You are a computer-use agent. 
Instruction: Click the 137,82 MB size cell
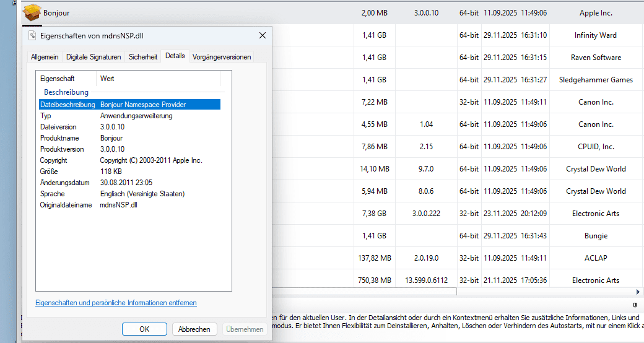374,258
